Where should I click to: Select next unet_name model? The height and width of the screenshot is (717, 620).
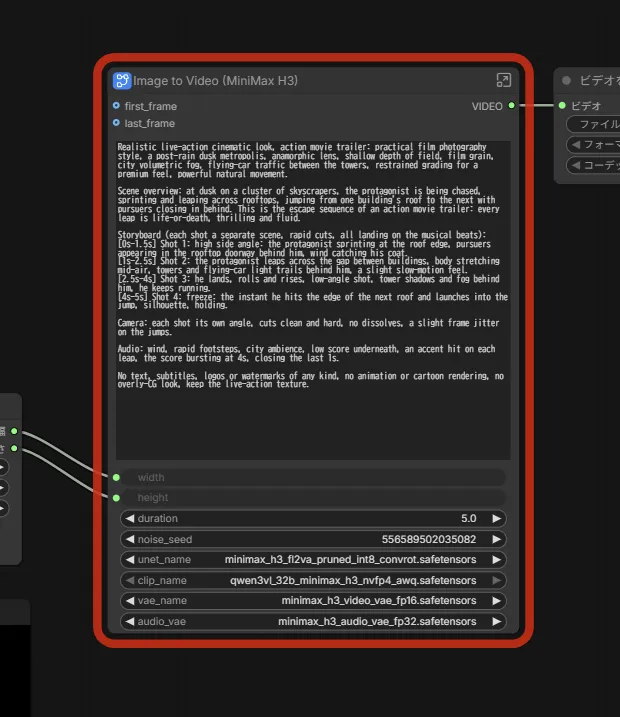497,560
